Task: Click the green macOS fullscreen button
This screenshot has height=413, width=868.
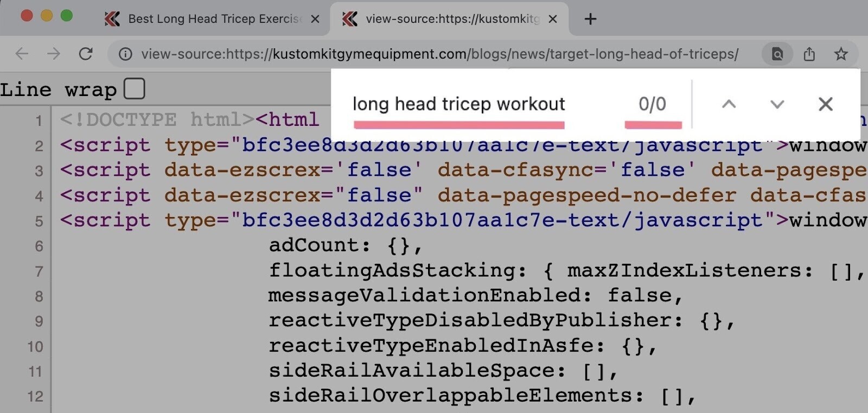Action: tap(67, 16)
